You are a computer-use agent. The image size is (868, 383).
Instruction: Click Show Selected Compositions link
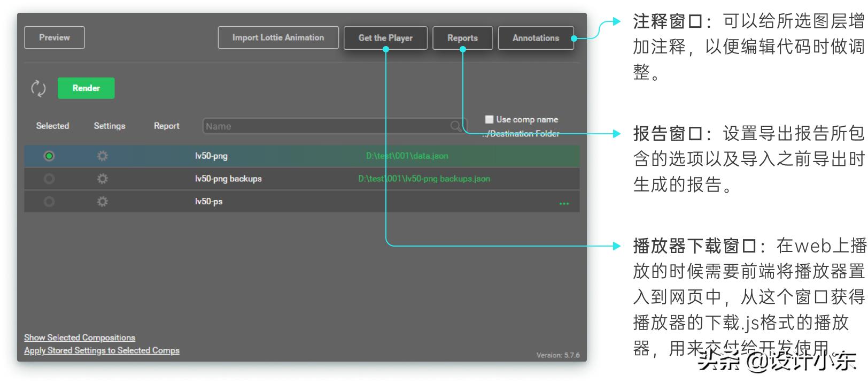80,338
